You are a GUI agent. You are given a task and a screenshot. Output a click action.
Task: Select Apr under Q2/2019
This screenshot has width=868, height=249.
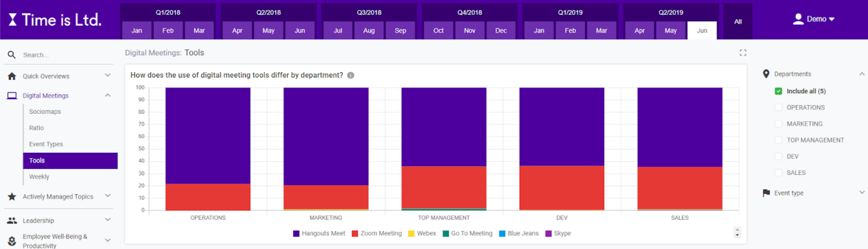click(x=639, y=30)
